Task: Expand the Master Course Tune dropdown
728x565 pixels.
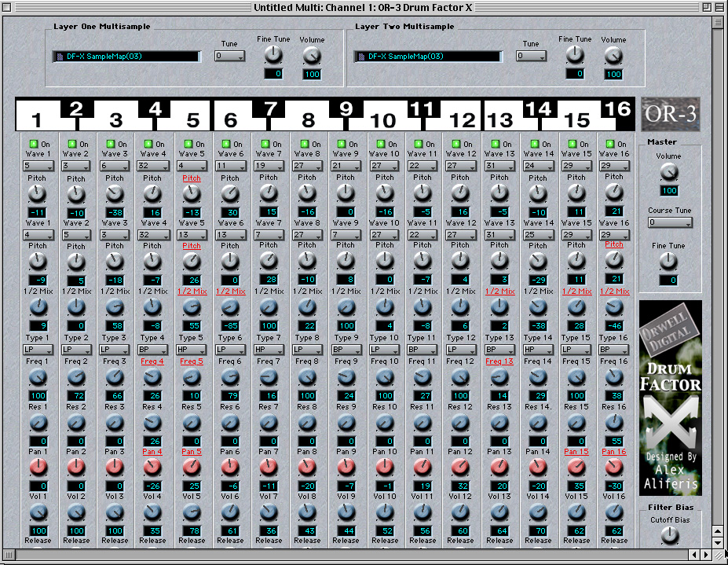Action: (x=669, y=223)
